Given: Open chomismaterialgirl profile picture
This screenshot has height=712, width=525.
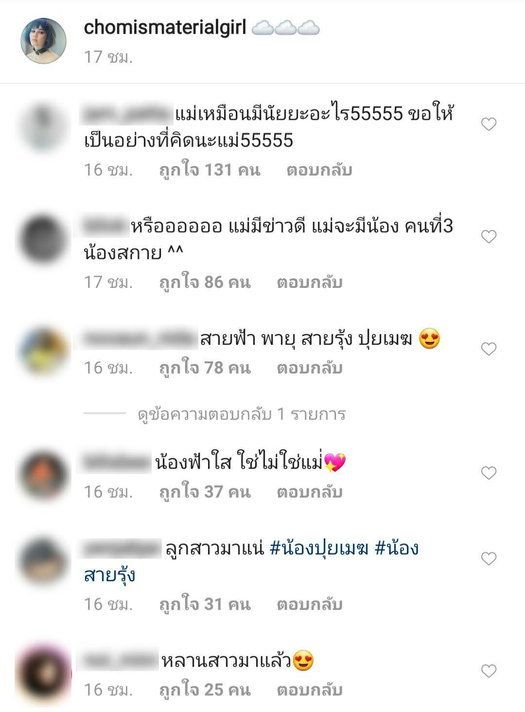Looking at the screenshot, I should pyautogui.click(x=44, y=41).
